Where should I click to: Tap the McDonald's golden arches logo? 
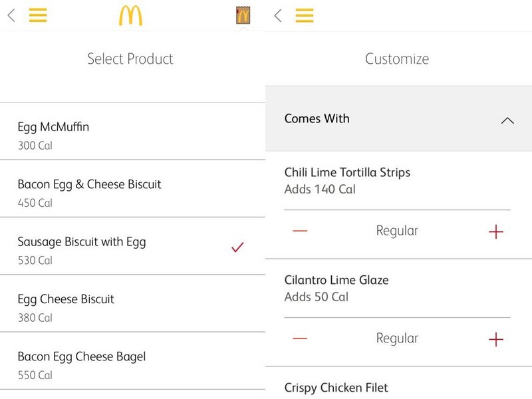tap(130, 15)
